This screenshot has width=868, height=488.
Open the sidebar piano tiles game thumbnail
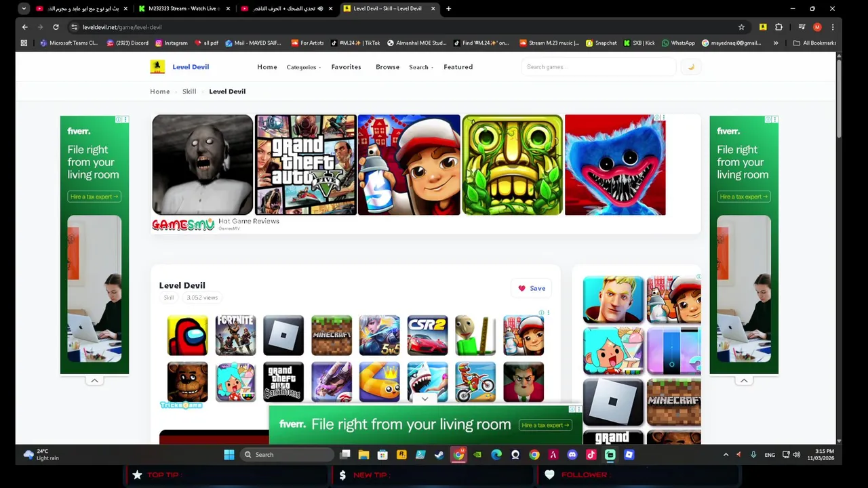pos(673,351)
